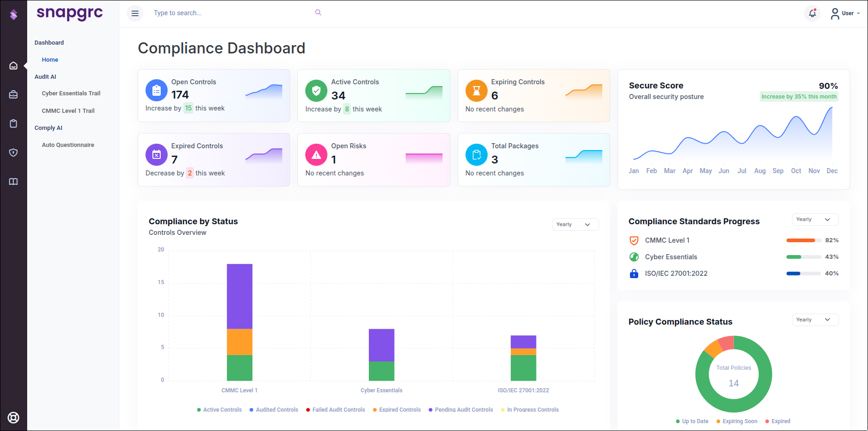Click the shield icon in left rail
This screenshot has width=868, height=431.
(13, 152)
